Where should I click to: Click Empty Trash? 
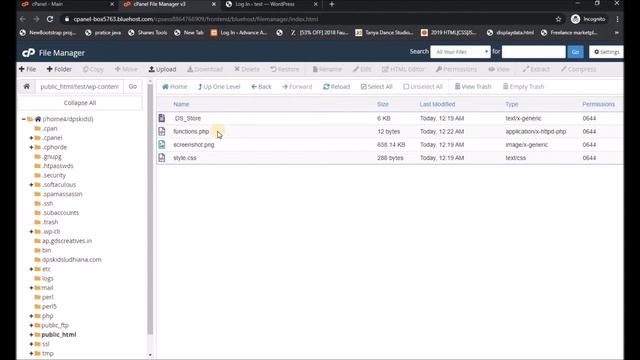[523, 87]
